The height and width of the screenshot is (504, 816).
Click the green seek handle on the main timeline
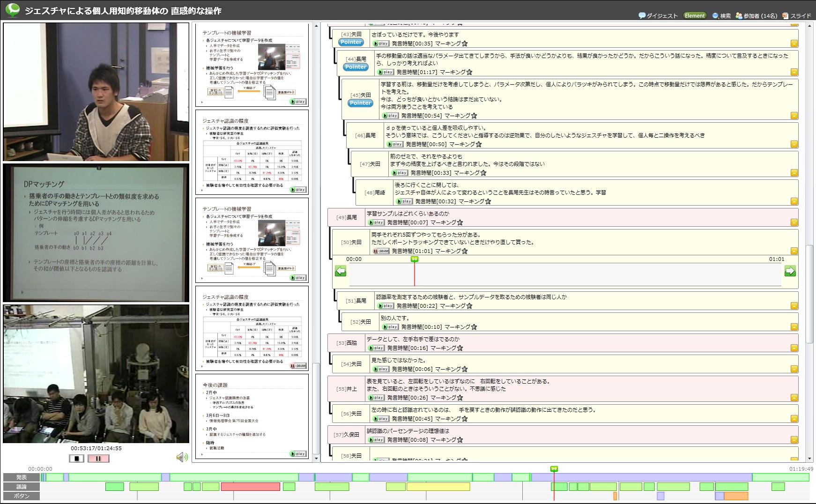554,469
